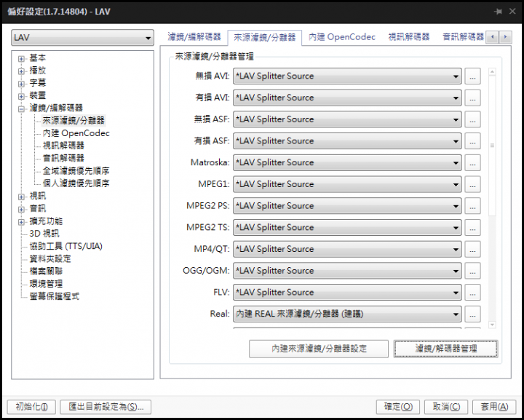The height and width of the screenshot is (420, 524).
Task: Click the ... button for Matroska
Action: 472,163
